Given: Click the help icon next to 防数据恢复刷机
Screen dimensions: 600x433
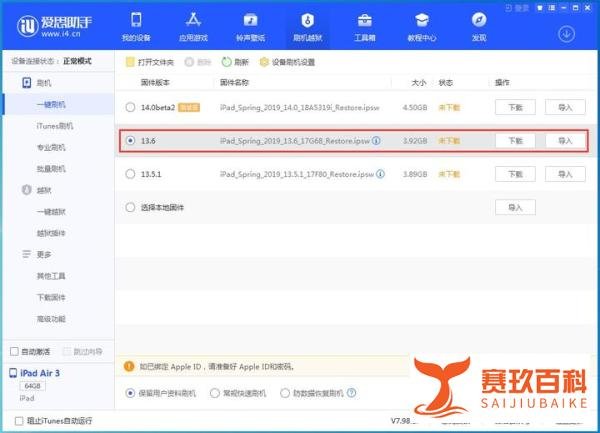Looking at the screenshot, I should coord(351,393).
